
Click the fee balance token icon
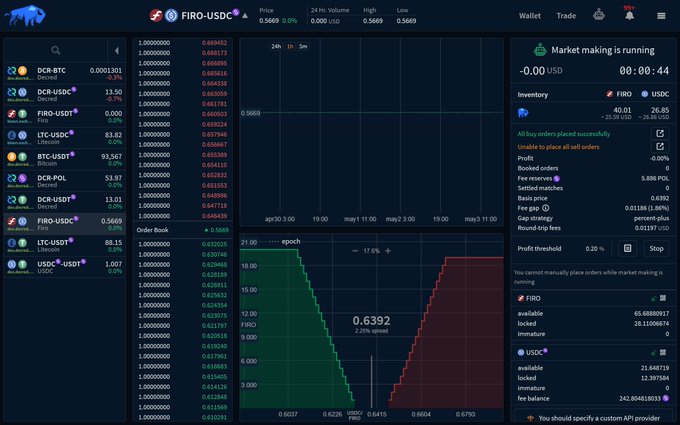(666, 398)
